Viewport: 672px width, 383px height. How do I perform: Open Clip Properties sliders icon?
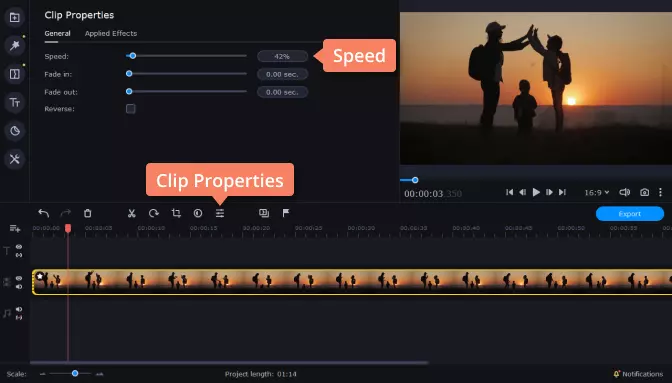(x=220, y=213)
